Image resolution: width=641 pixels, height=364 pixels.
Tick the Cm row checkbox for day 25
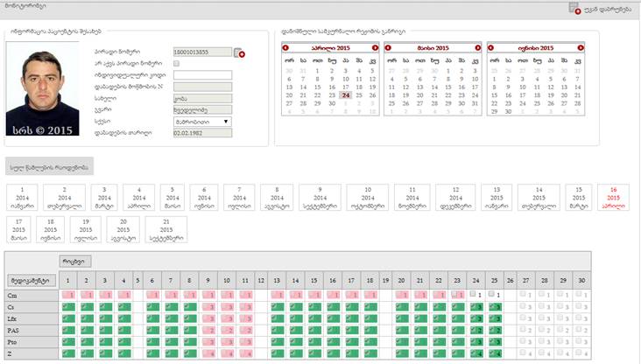[493, 295]
